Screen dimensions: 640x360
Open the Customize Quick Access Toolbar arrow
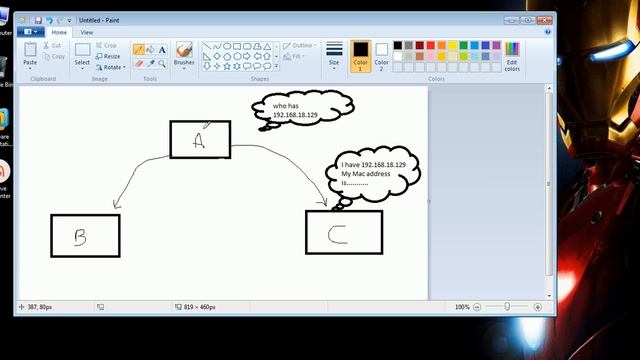click(69, 20)
